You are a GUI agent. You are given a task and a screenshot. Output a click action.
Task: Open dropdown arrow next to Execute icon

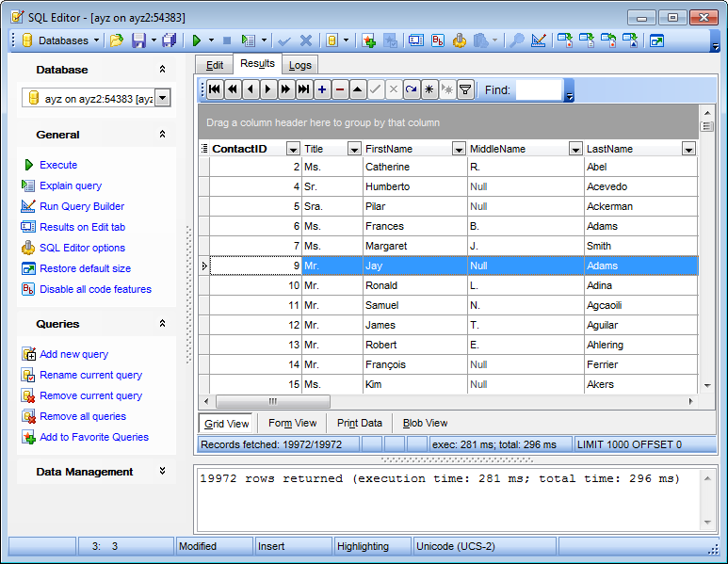pyautogui.click(x=211, y=40)
